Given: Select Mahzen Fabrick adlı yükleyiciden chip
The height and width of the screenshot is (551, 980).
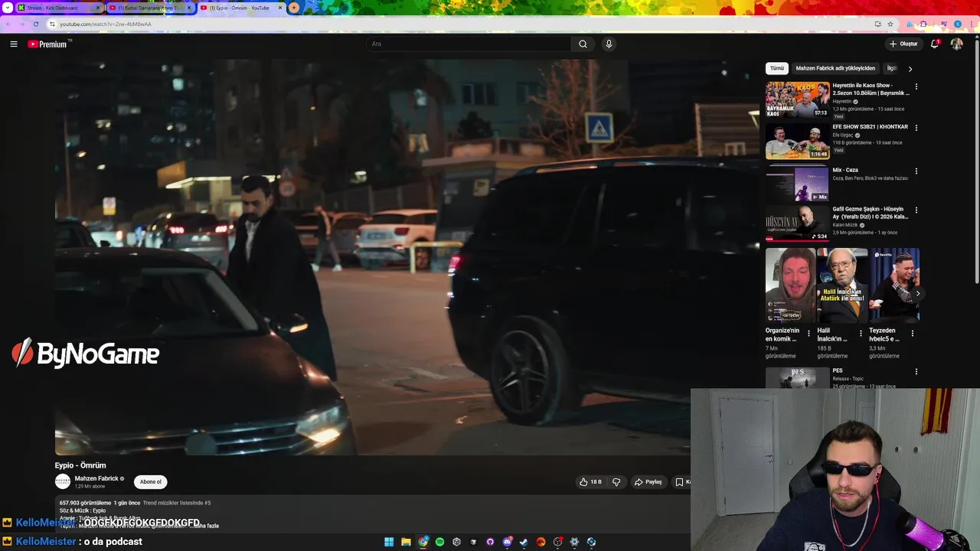Looking at the screenshot, I should [835, 68].
